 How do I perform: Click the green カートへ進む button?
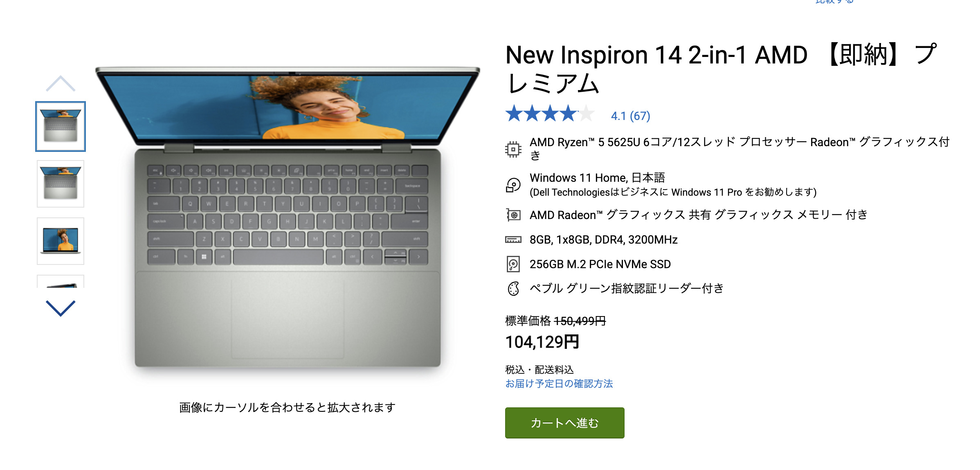click(564, 423)
